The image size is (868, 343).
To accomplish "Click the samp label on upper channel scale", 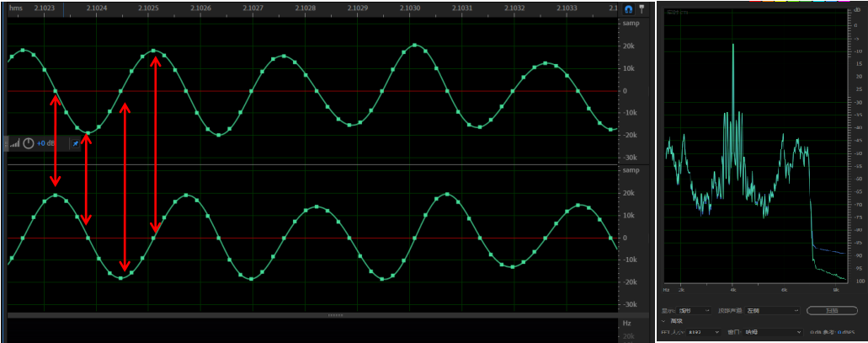I will 631,23.
